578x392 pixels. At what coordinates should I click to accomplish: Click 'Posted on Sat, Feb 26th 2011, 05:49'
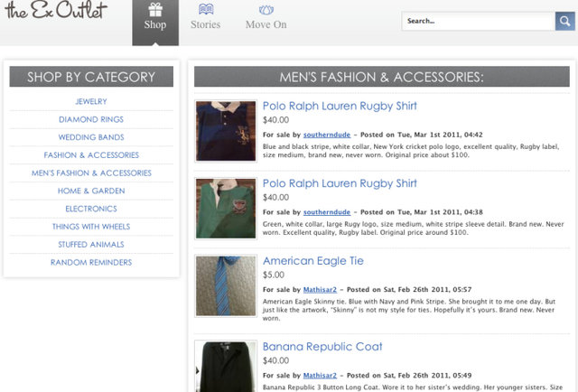click(x=409, y=376)
